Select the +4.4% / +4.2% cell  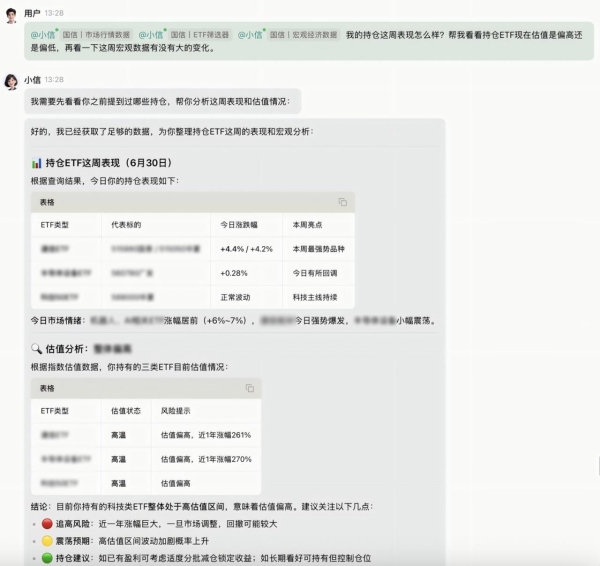246,249
